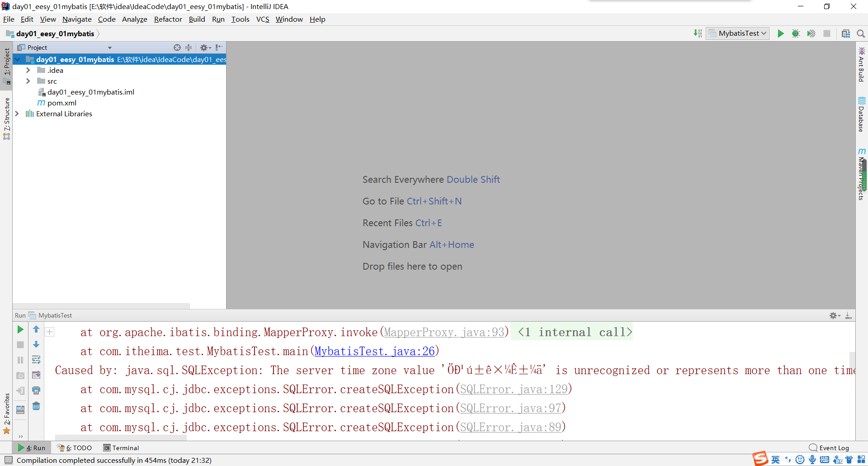The height and width of the screenshot is (466, 868).
Task: Start debugging with the green bug icon
Action: [x=796, y=33]
